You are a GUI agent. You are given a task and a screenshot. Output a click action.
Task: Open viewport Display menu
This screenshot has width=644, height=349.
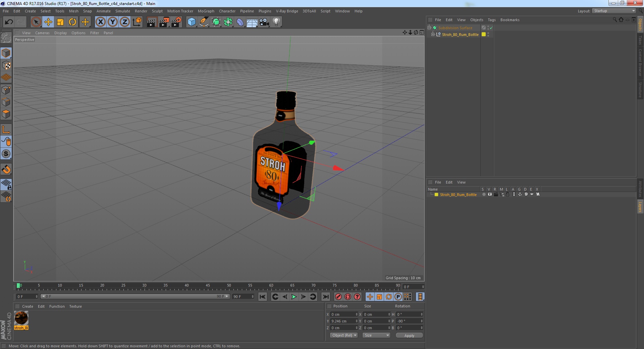coord(60,33)
